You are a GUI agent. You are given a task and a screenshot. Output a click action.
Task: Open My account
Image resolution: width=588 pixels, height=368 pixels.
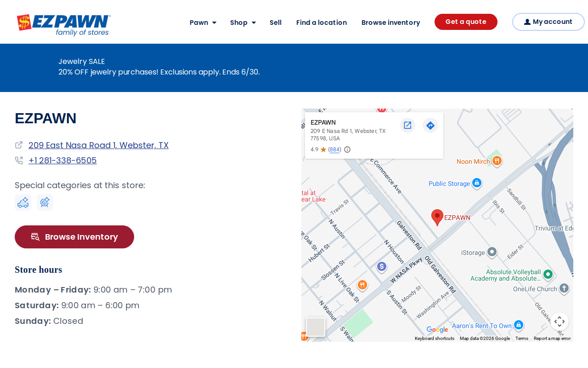pos(548,22)
